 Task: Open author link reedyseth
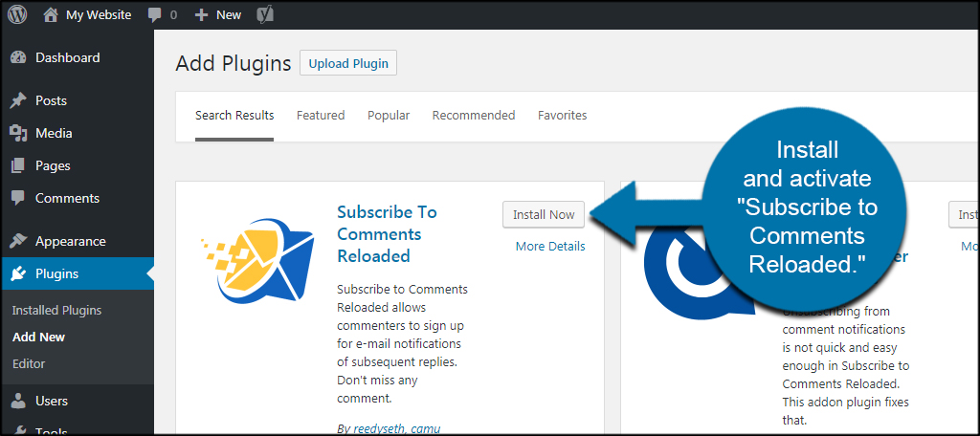click(x=379, y=428)
